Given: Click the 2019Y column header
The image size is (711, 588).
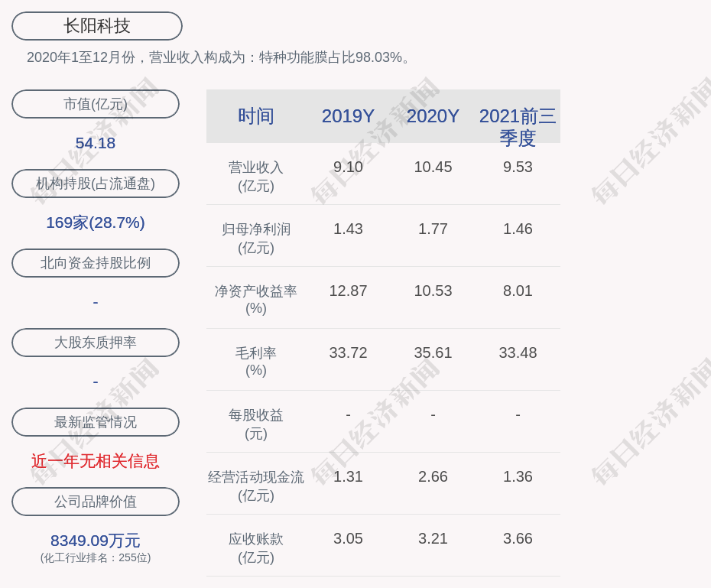Looking at the screenshot, I should [348, 116].
